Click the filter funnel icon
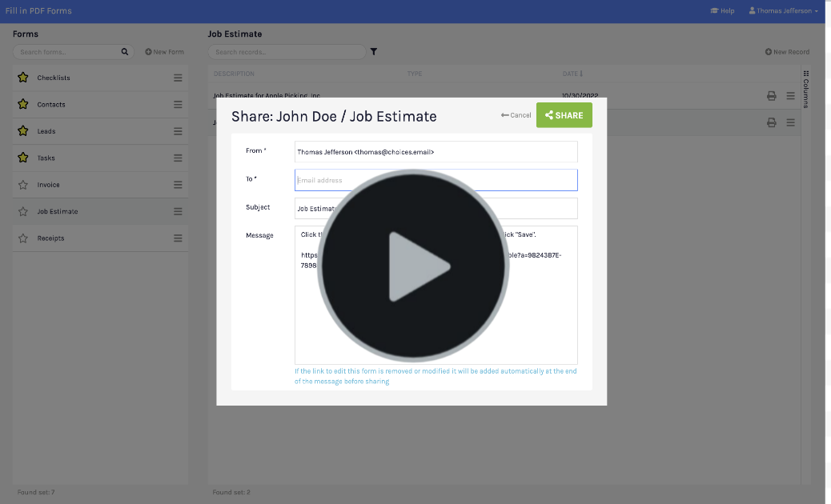The height and width of the screenshot is (504, 831). click(374, 52)
